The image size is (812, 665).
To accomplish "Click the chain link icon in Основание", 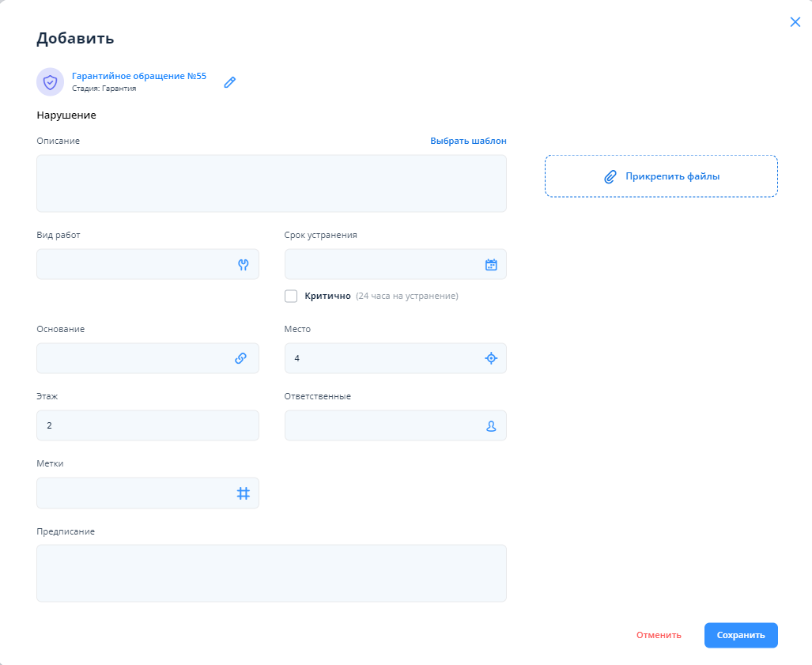I will pyautogui.click(x=241, y=358).
